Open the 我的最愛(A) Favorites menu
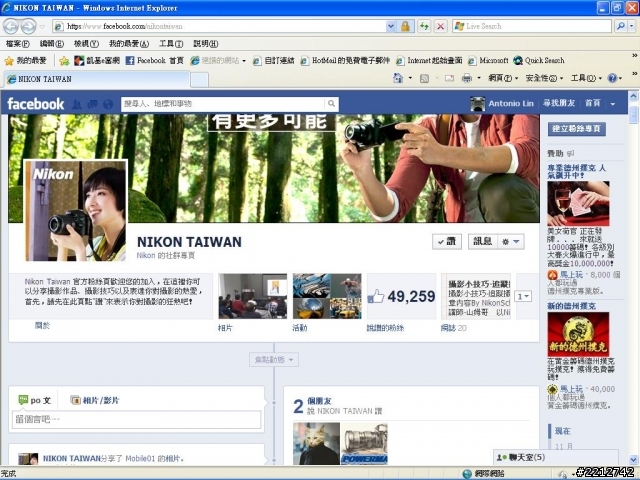The height and width of the screenshot is (480, 640). coord(129,44)
